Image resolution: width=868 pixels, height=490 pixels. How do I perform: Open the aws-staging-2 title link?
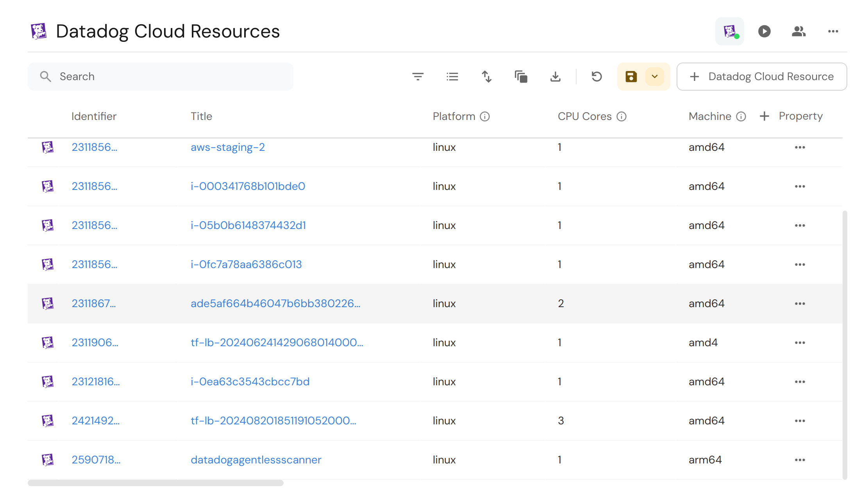pos(227,147)
